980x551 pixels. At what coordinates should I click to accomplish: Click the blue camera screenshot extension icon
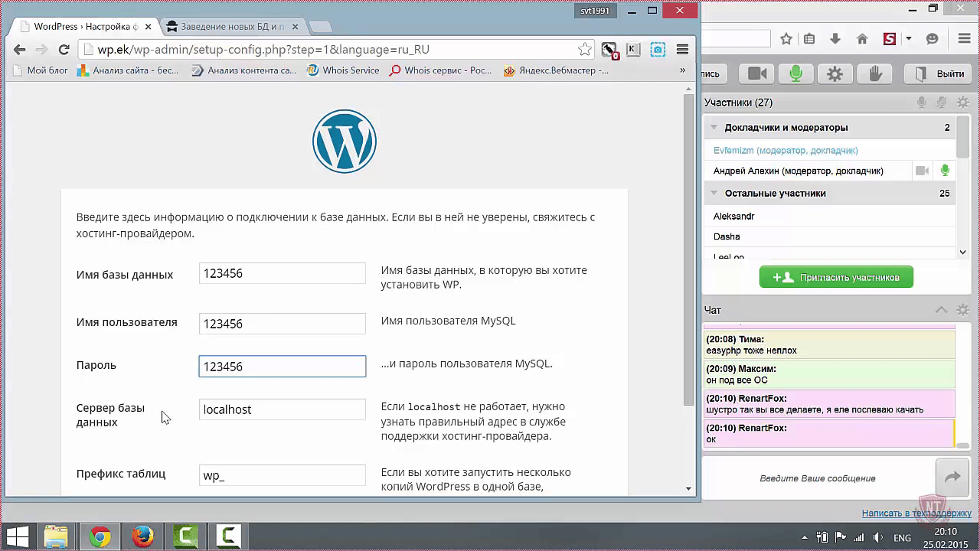[x=658, y=50]
